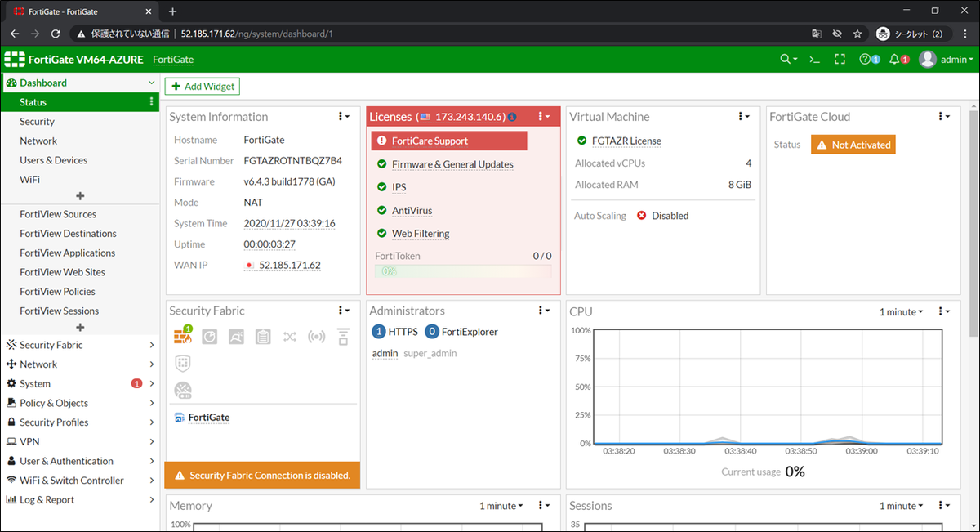Open the Administrators widget menu
980x532 pixels.
[544, 311]
